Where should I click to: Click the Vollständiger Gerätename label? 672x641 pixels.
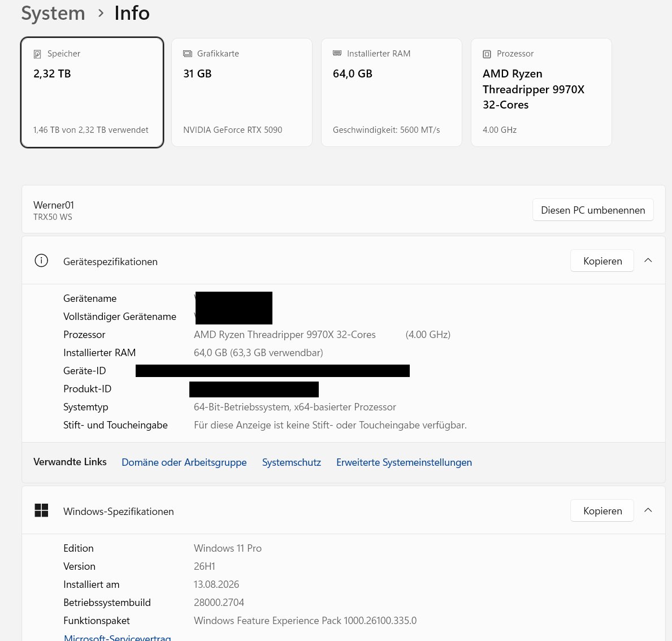pos(120,317)
